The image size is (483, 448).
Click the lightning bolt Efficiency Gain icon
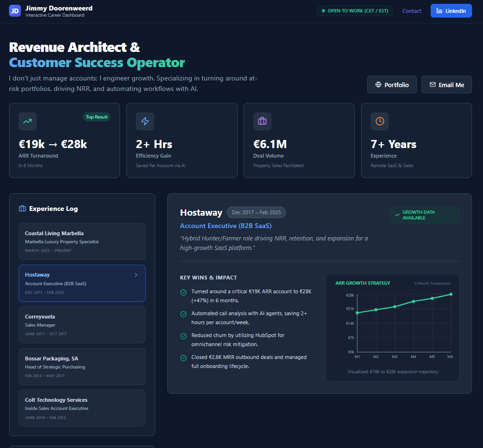(x=145, y=121)
